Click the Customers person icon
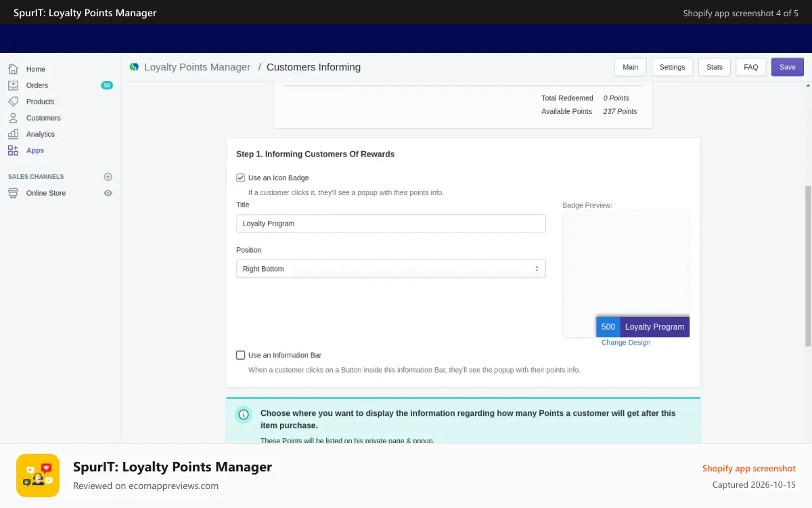Viewport: 812px width, 508px height. tap(13, 118)
